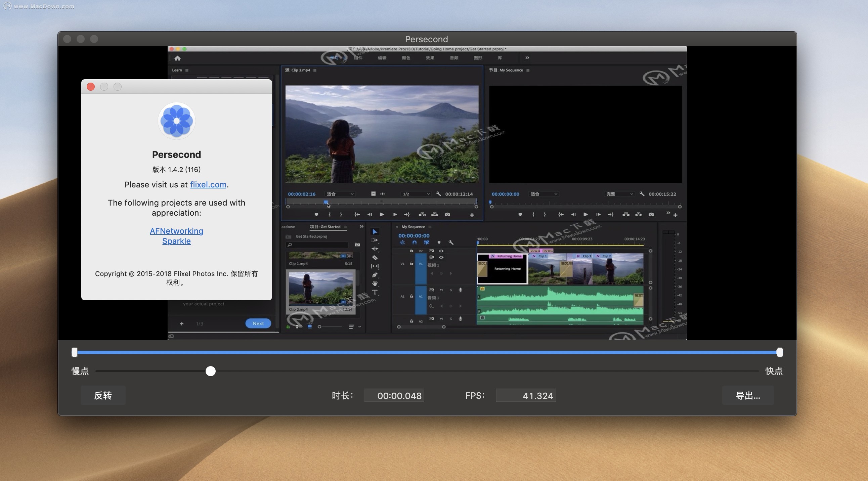Open the 完整 resolution dropdown

pyautogui.click(x=620, y=194)
